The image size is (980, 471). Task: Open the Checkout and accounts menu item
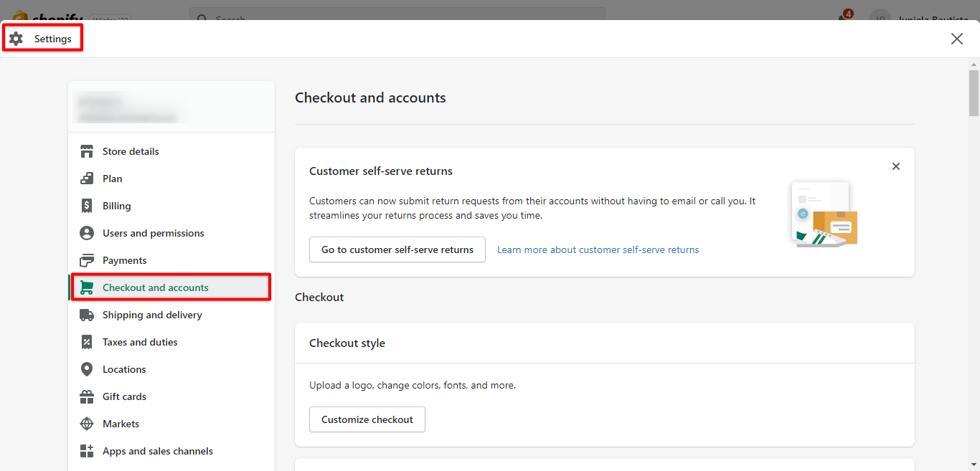coord(155,287)
